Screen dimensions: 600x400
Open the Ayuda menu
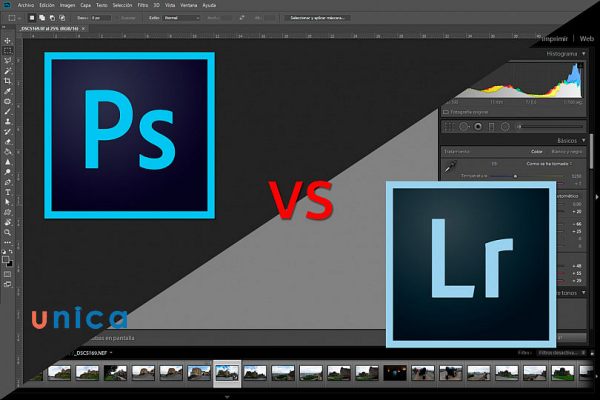(x=209, y=5)
